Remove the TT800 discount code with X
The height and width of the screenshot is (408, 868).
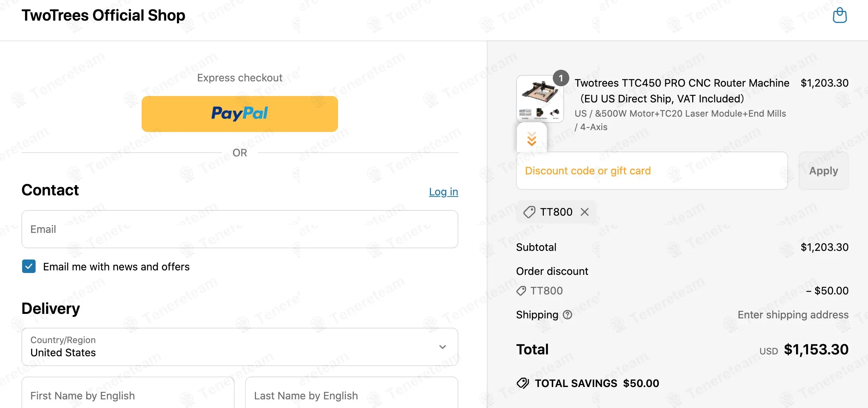tap(584, 212)
